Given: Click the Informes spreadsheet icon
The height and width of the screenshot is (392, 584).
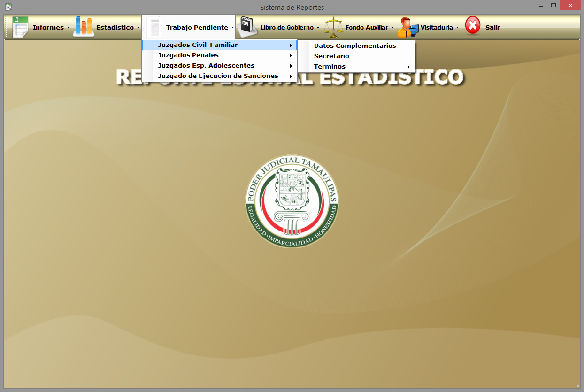Looking at the screenshot, I should (x=20, y=27).
